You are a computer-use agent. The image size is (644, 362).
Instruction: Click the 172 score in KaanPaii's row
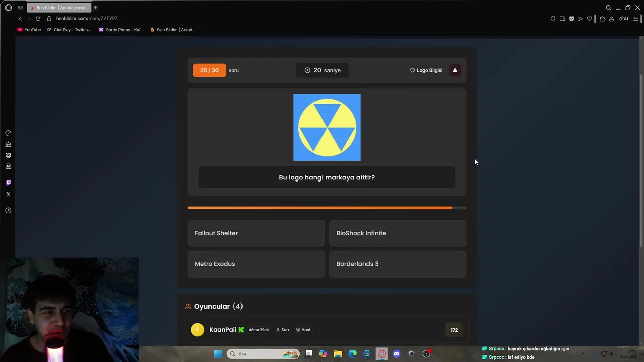(x=454, y=330)
